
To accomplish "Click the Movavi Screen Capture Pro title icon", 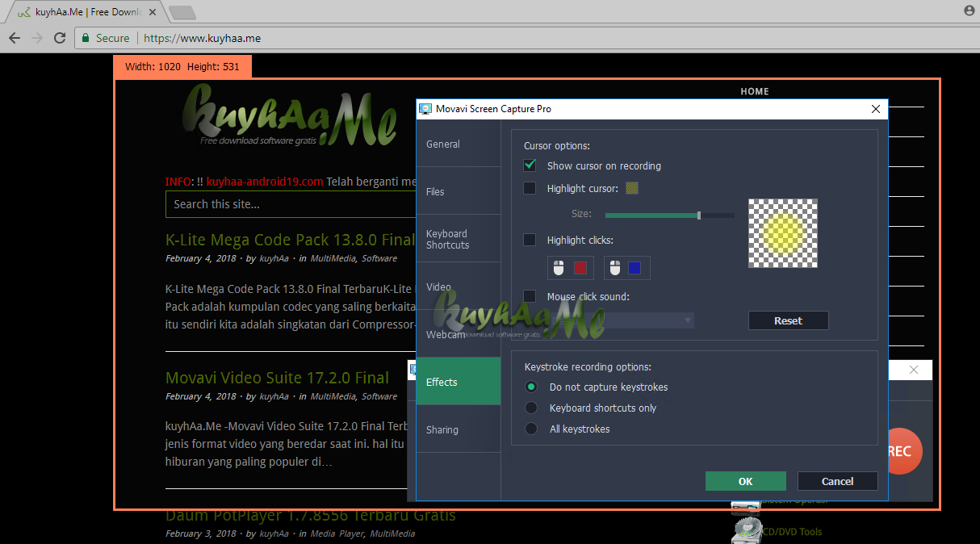I will (x=425, y=109).
